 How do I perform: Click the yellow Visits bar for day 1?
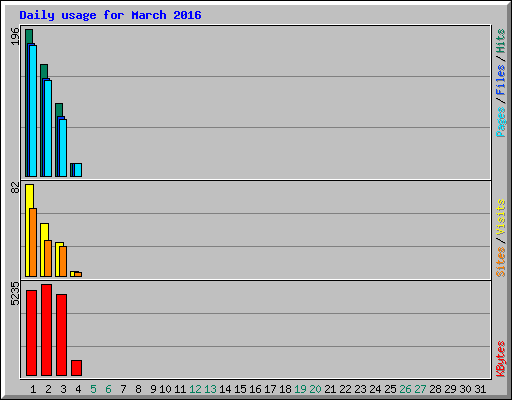pos(28,230)
